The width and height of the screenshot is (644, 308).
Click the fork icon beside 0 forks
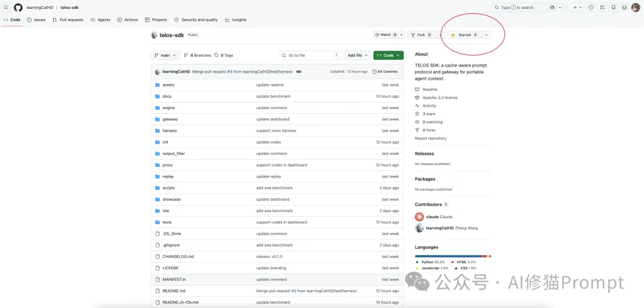click(417, 130)
